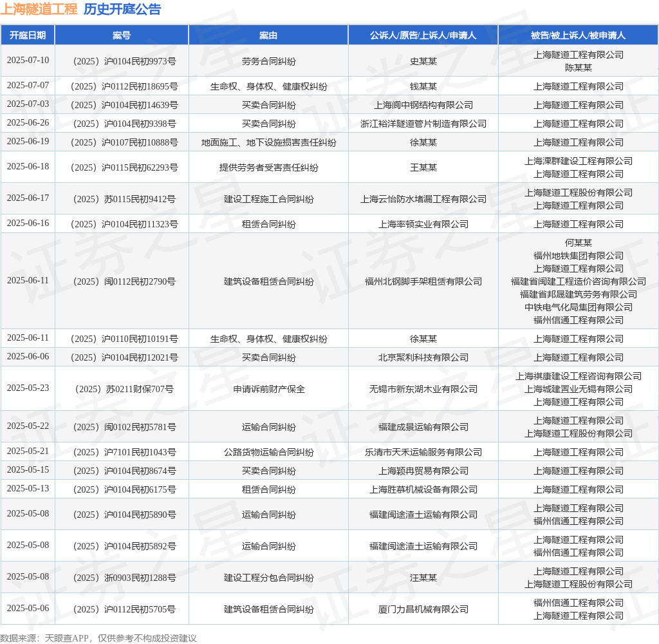This screenshot has height=644, width=659.
Task: Click case number (2025)沪0104民初12021号
Action: coord(124,358)
